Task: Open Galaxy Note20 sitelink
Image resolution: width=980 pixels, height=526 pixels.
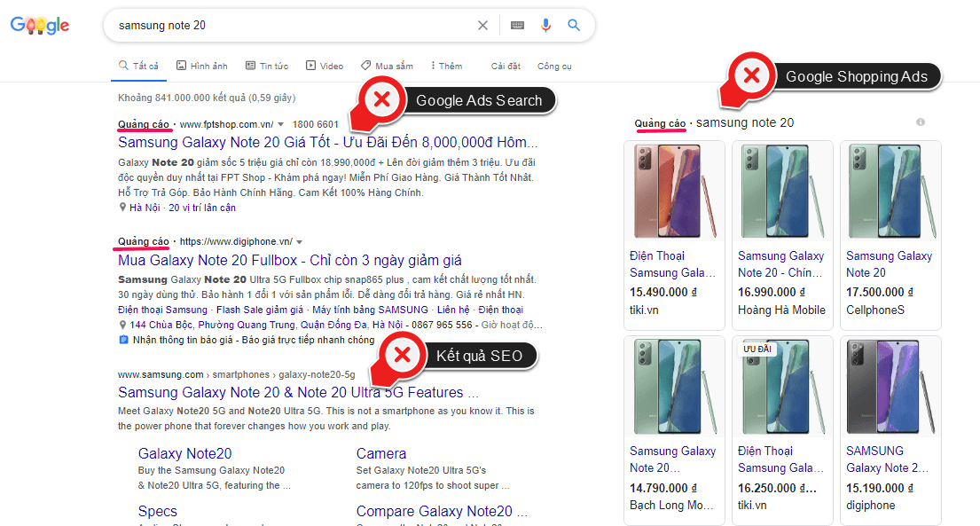Action: click(x=185, y=453)
